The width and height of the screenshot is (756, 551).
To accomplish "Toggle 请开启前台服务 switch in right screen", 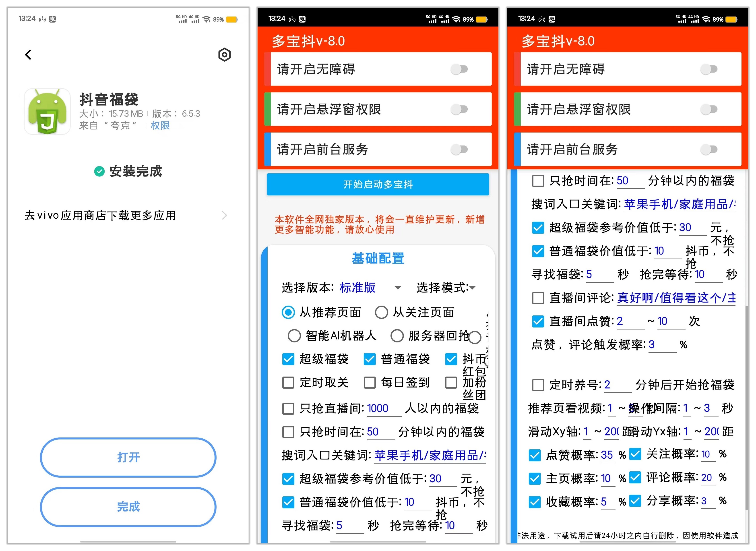I will click(709, 149).
